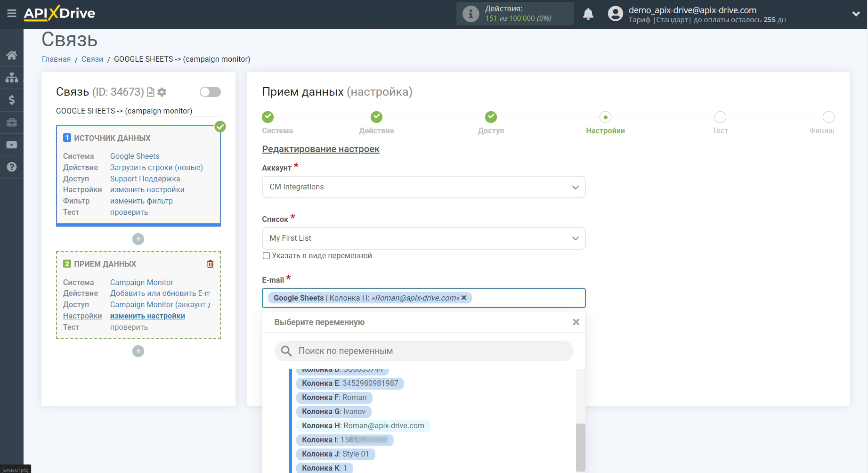The image size is (868, 473).
Task: Open the Список dropdown
Action: pos(423,238)
